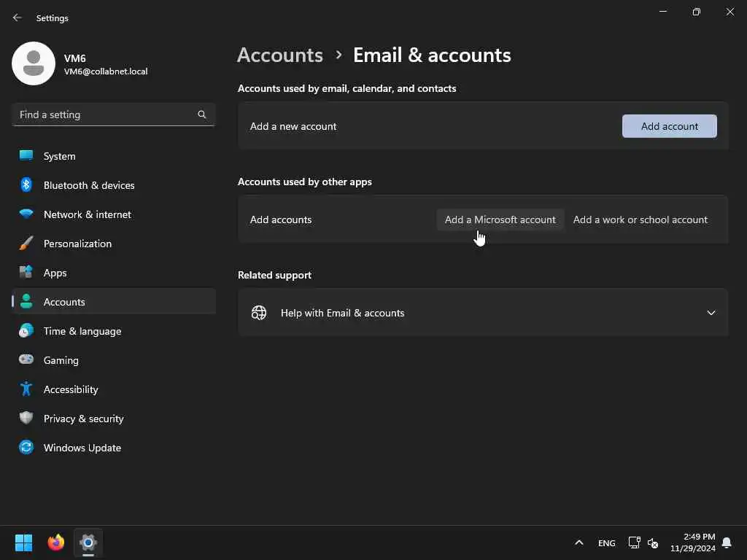The height and width of the screenshot is (560, 747).
Task: Click the Apps icon in the sidebar
Action: pyautogui.click(x=26, y=272)
